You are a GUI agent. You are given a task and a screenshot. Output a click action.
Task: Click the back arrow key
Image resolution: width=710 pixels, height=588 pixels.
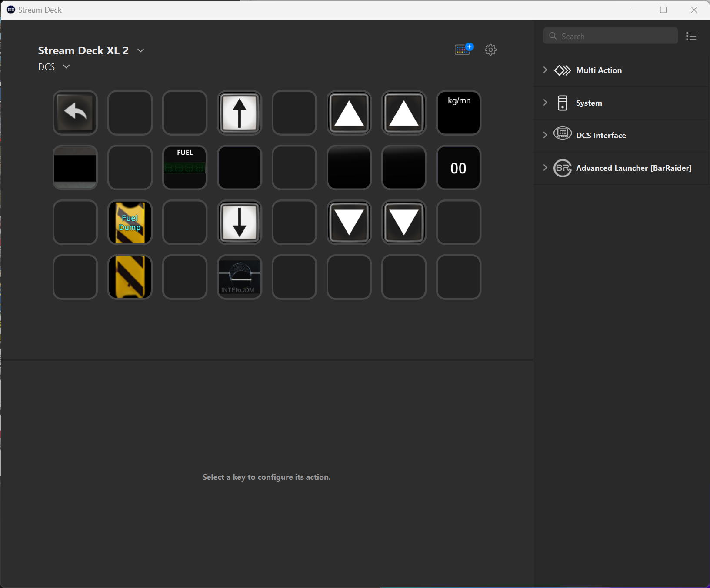pyautogui.click(x=75, y=113)
